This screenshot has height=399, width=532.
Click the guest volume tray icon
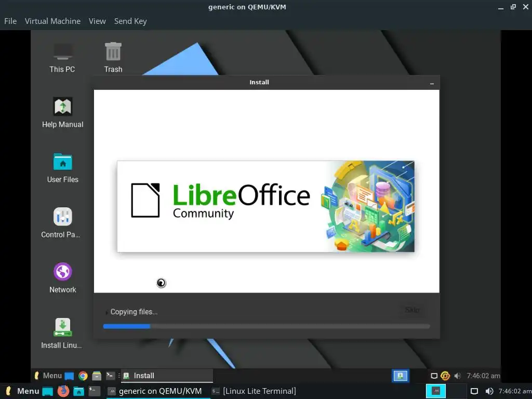coord(458,376)
